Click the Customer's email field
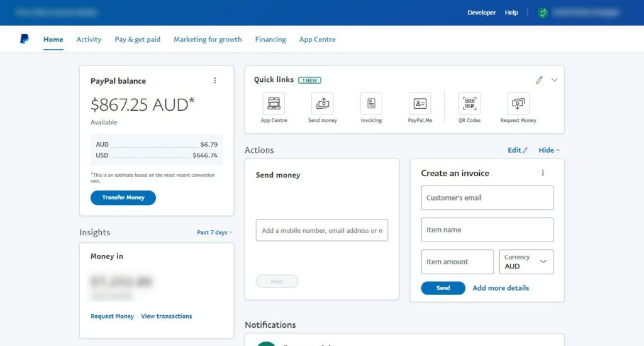The height and width of the screenshot is (346, 644). point(487,198)
